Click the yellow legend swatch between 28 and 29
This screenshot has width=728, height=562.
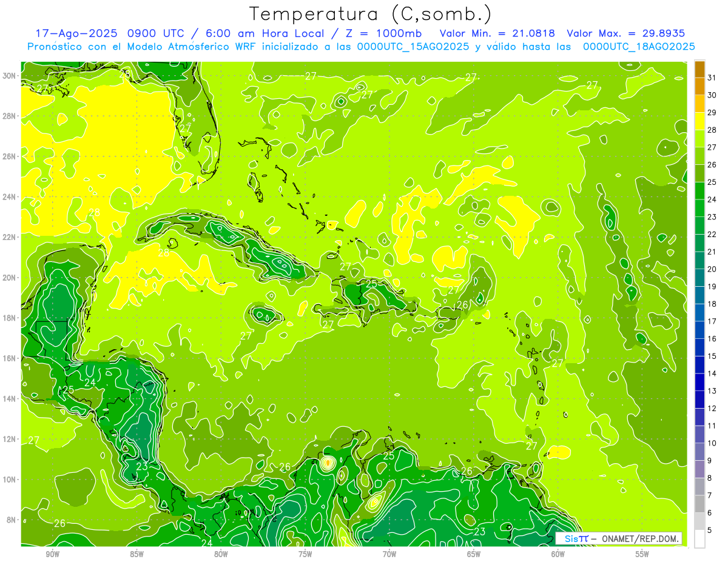tap(699, 121)
